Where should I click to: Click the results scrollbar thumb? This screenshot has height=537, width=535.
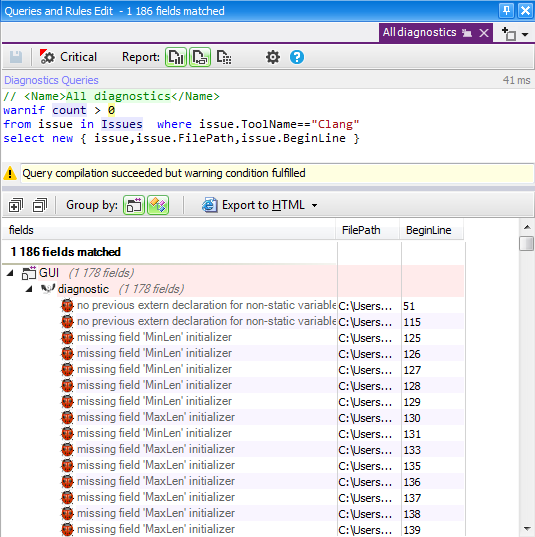click(526, 243)
